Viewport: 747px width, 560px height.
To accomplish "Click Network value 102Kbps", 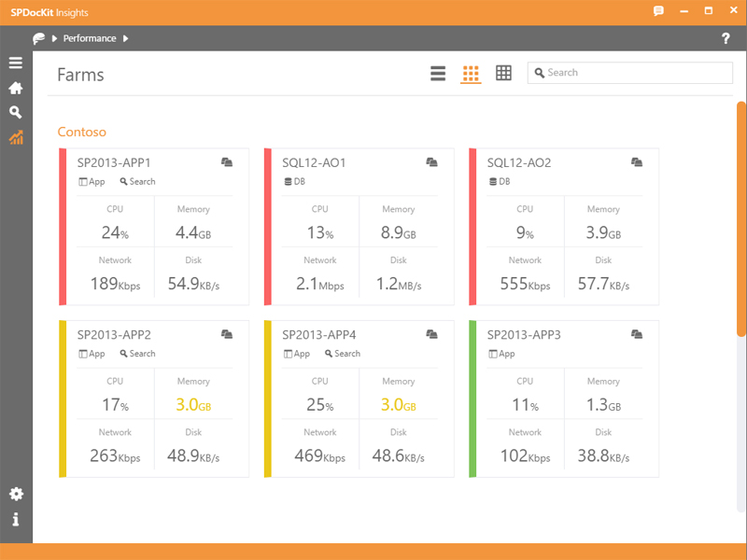I will [525, 455].
